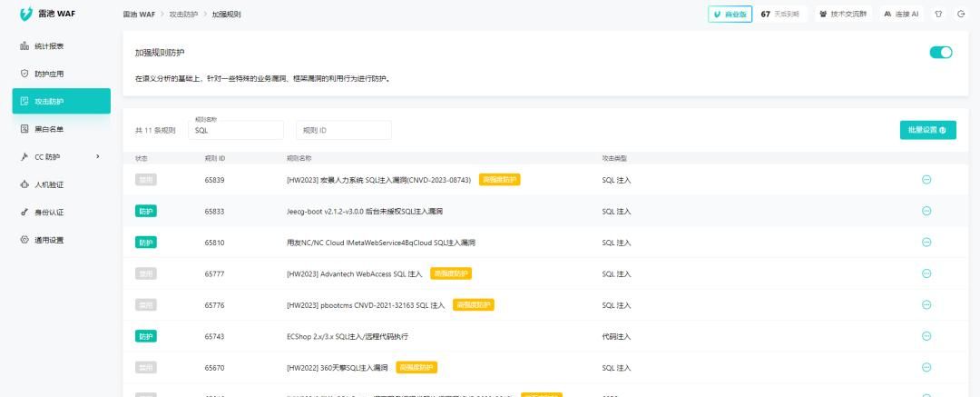Click the 状态 column header
The image size is (980, 397).
coord(142,158)
